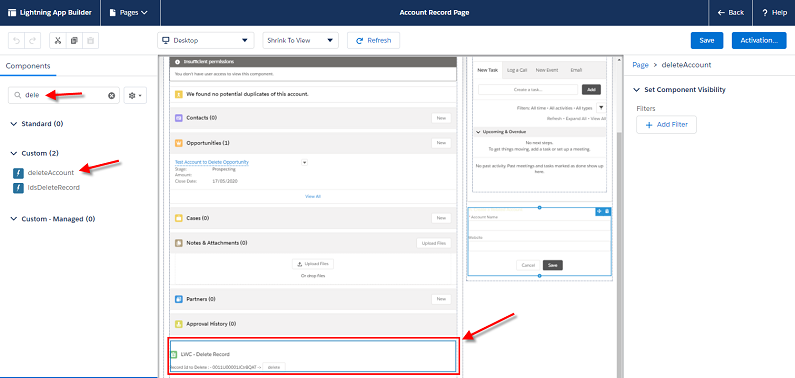
Task: Click the Notes & Attachments icon
Action: (x=178, y=243)
